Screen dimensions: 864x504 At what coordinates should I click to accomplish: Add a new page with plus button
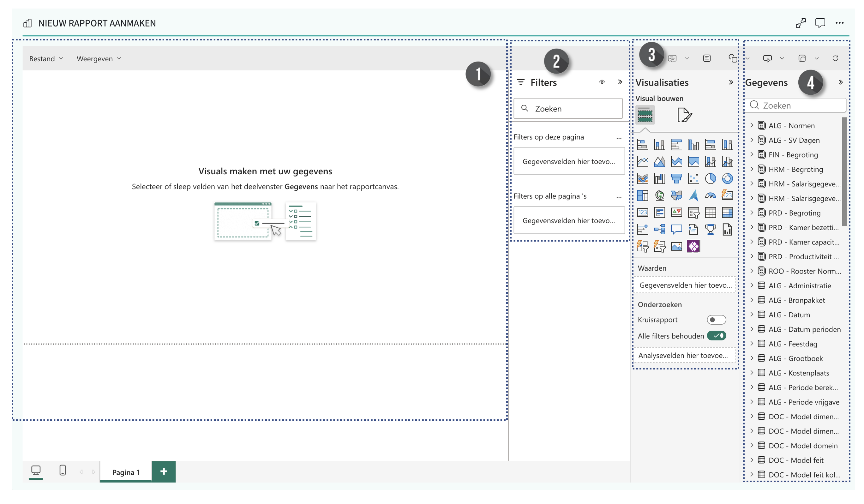(164, 471)
